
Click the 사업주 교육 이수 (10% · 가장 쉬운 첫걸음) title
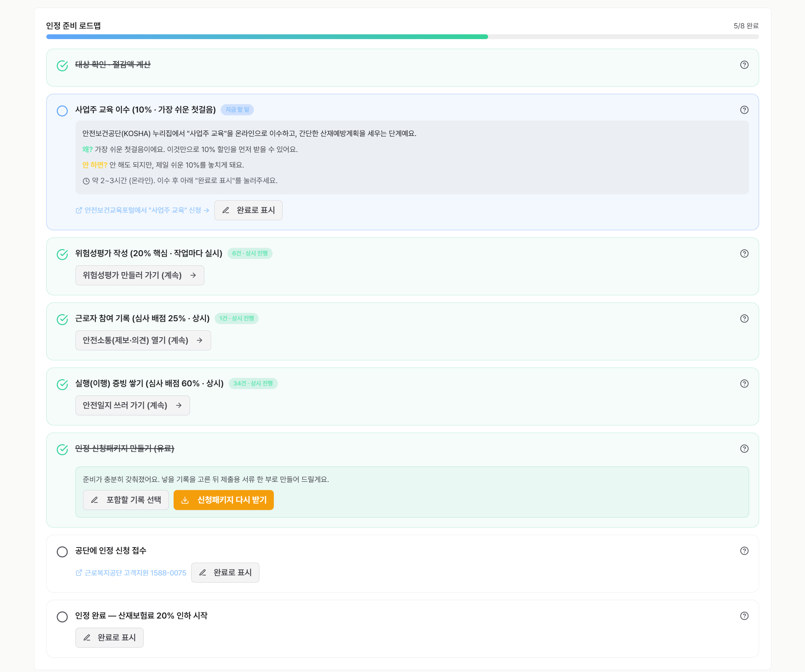click(x=145, y=110)
